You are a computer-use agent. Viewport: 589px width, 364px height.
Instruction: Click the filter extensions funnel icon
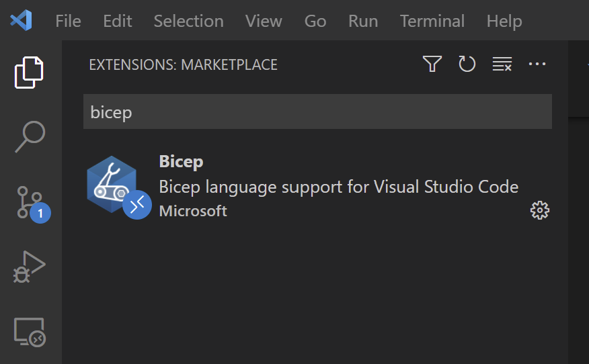coord(432,64)
